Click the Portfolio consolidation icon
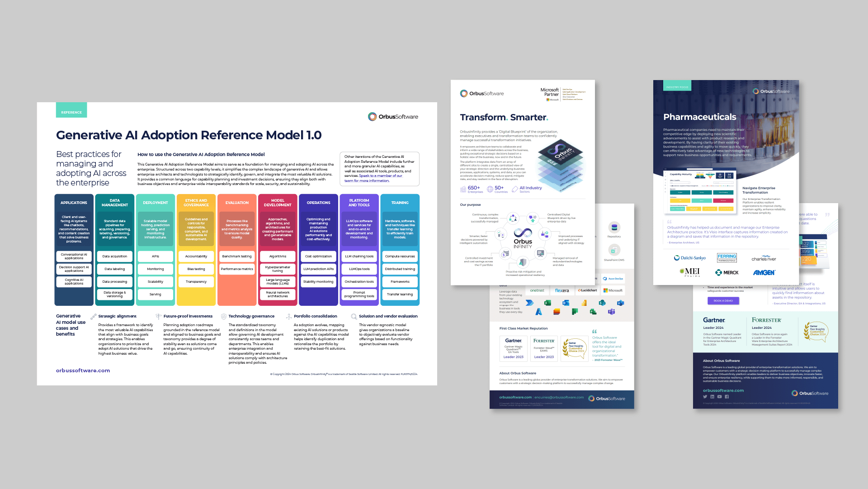This screenshot has height=489, width=868. click(289, 317)
